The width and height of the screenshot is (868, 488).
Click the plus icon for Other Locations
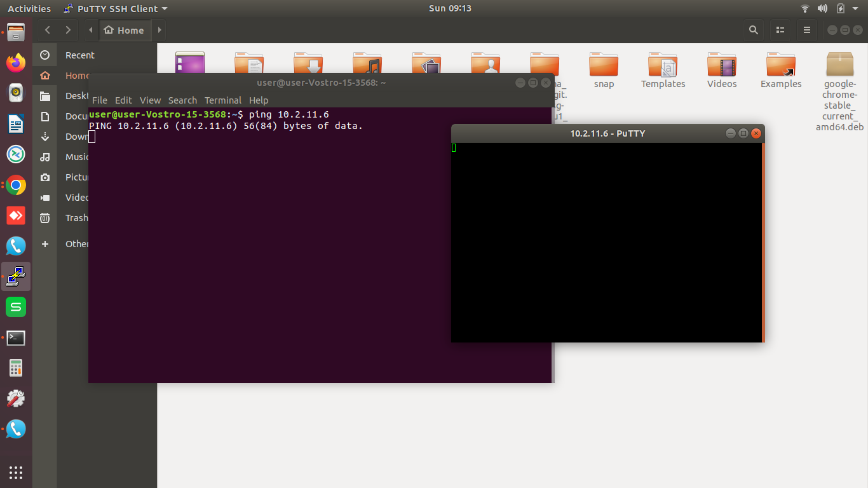pos(44,244)
